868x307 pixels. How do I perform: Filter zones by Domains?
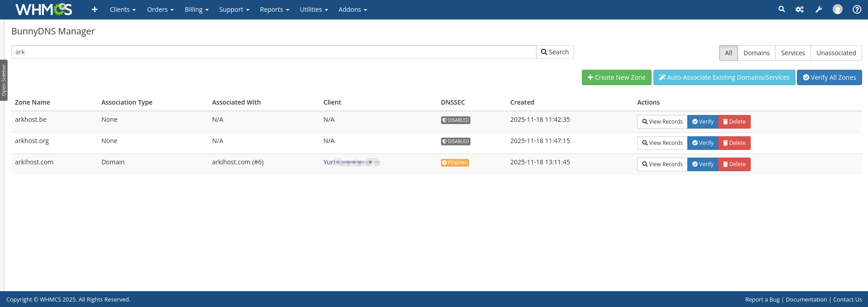pos(756,53)
